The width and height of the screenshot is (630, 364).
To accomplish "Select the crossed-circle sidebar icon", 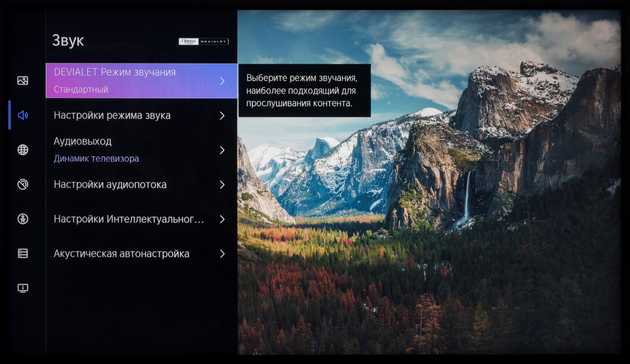I will tap(23, 185).
